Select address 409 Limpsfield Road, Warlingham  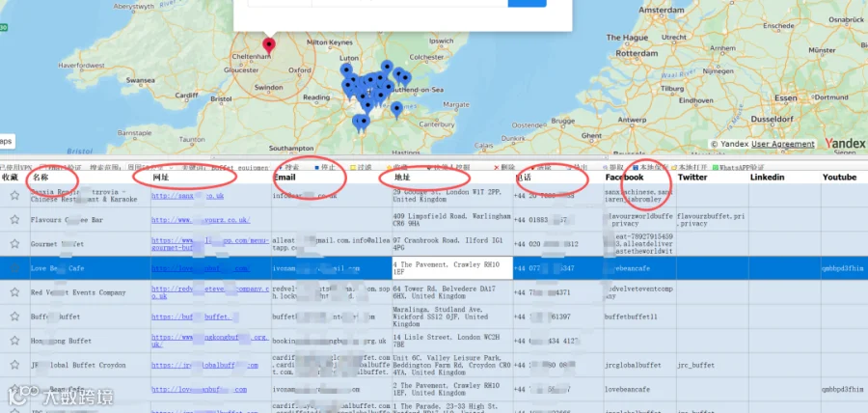(452, 220)
